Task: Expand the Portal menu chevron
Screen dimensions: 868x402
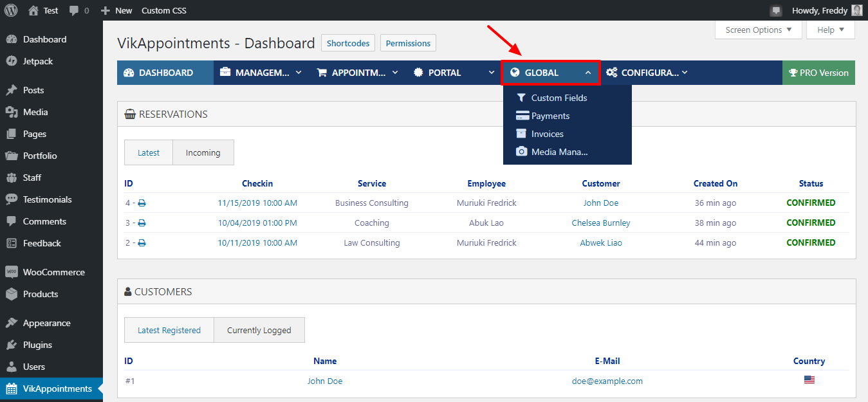Action: (x=492, y=73)
